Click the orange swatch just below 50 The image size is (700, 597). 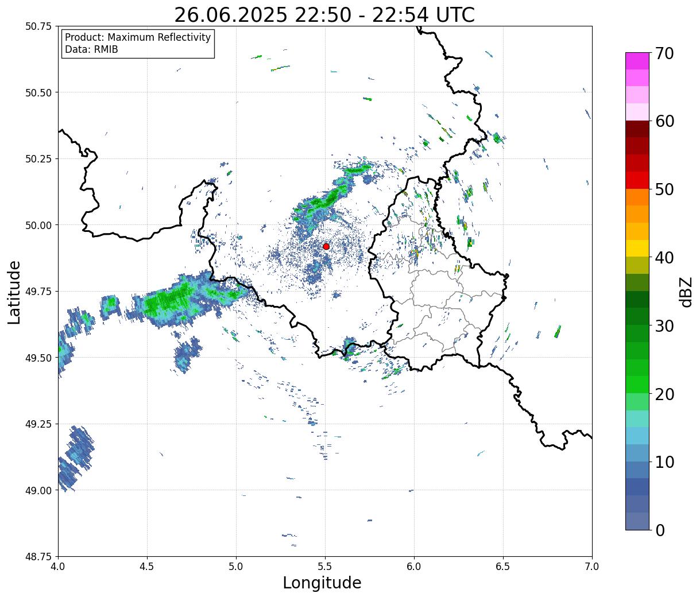[x=637, y=197]
